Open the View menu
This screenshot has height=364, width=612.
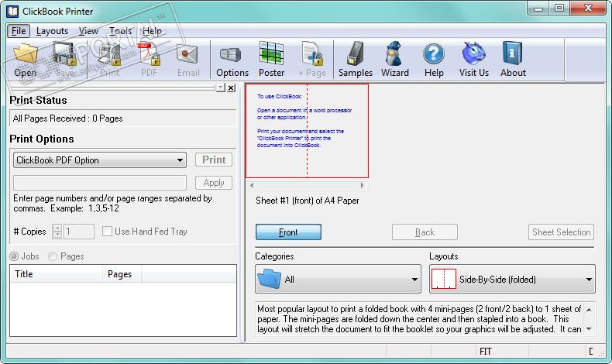pos(88,31)
